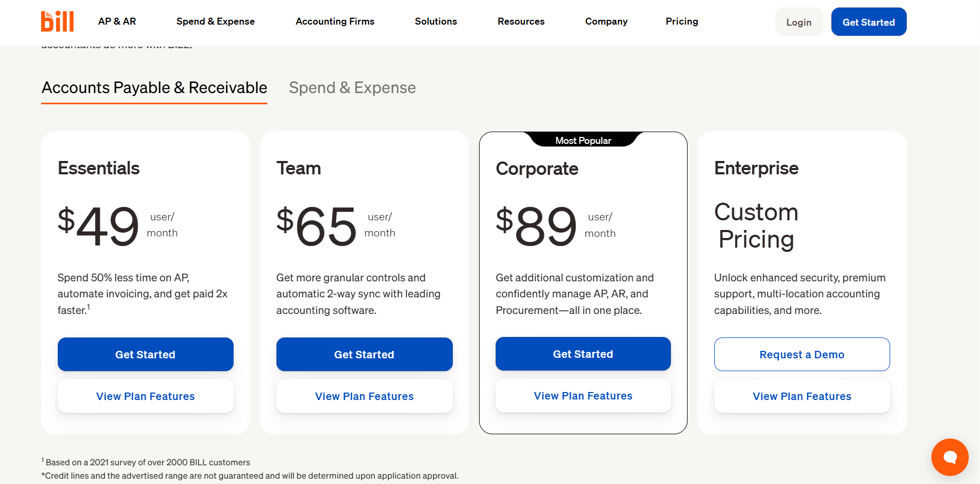Click Get Started in the header
The width and height of the screenshot is (980, 484).
click(x=868, y=22)
